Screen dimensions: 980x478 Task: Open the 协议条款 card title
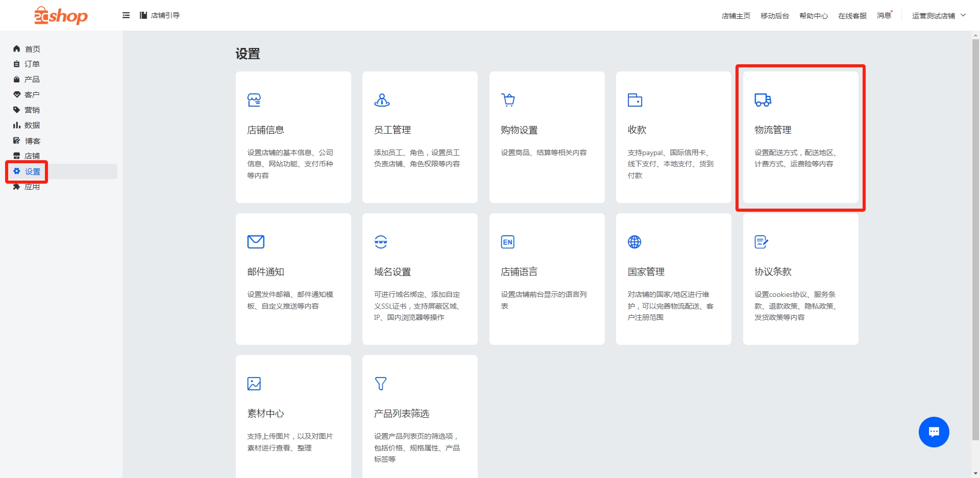pos(773,272)
